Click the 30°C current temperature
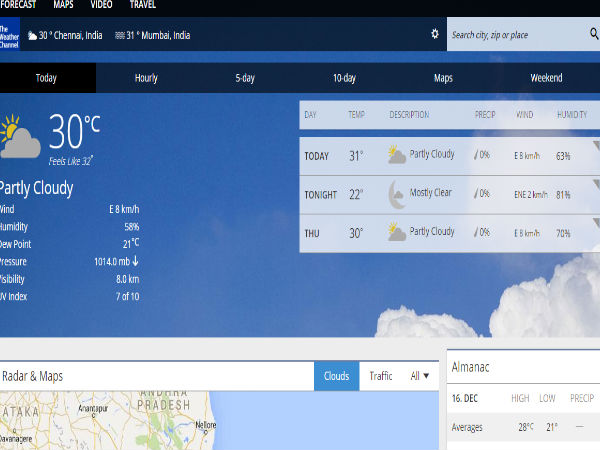The height and width of the screenshot is (450, 600). (x=75, y=131)
